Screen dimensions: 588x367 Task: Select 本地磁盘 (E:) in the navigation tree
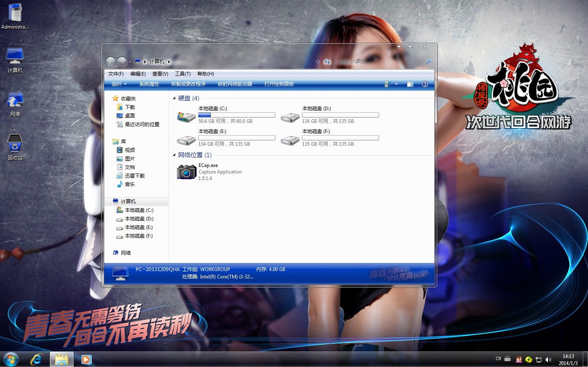click(x=135, y=227)
